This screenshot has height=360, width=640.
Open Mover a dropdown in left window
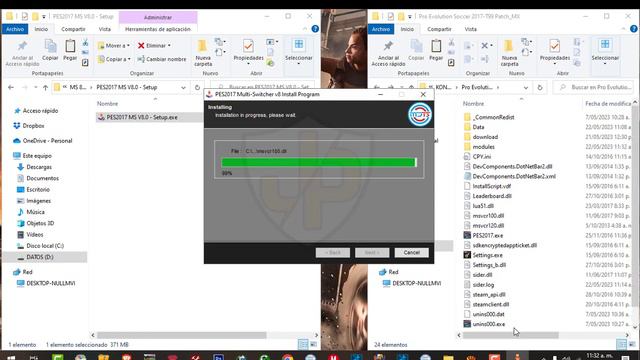click(114, 46)
